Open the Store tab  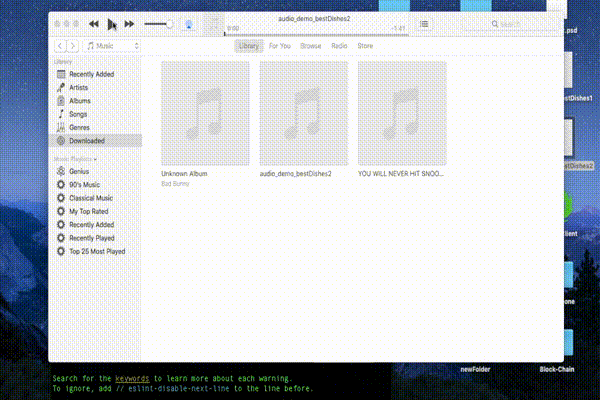[x=366, y=46]
